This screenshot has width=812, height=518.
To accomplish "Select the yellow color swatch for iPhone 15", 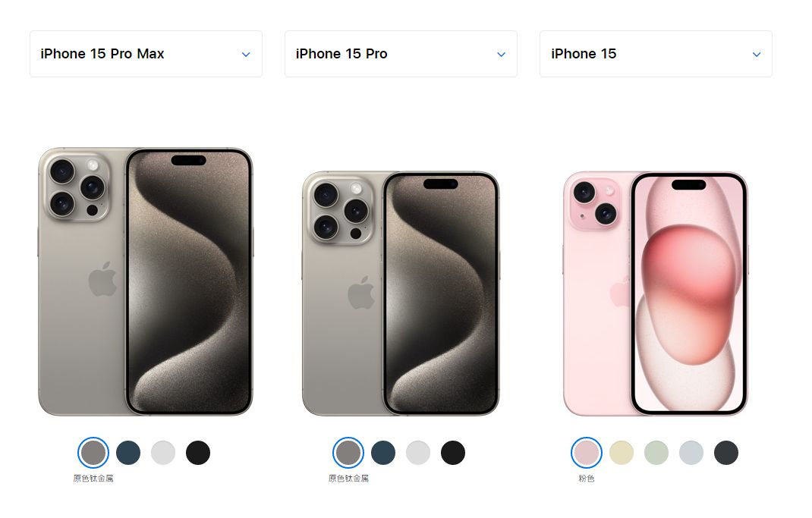I will (622, 453).
